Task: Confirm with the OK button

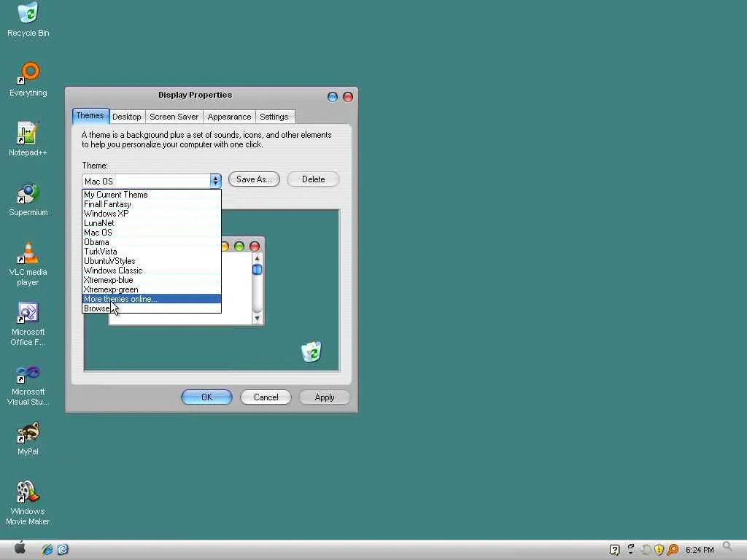Action: point(206,397)
